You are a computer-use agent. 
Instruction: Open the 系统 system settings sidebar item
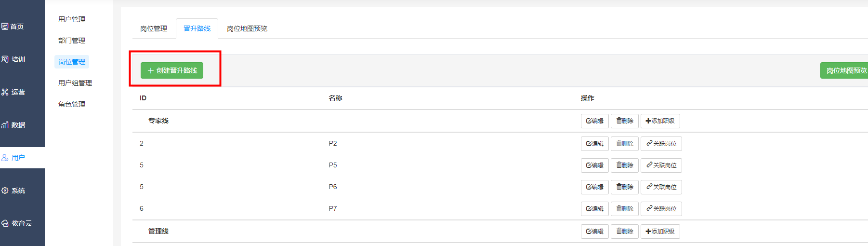[13, 191]
